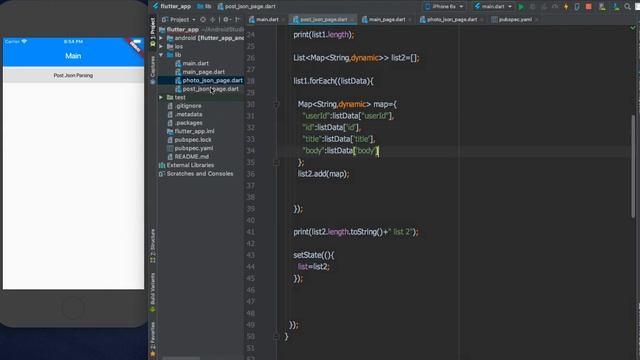Viewport: 640px width, 360px height.
Task: Click fold marker beside line 50
Action: pos(276,337)
